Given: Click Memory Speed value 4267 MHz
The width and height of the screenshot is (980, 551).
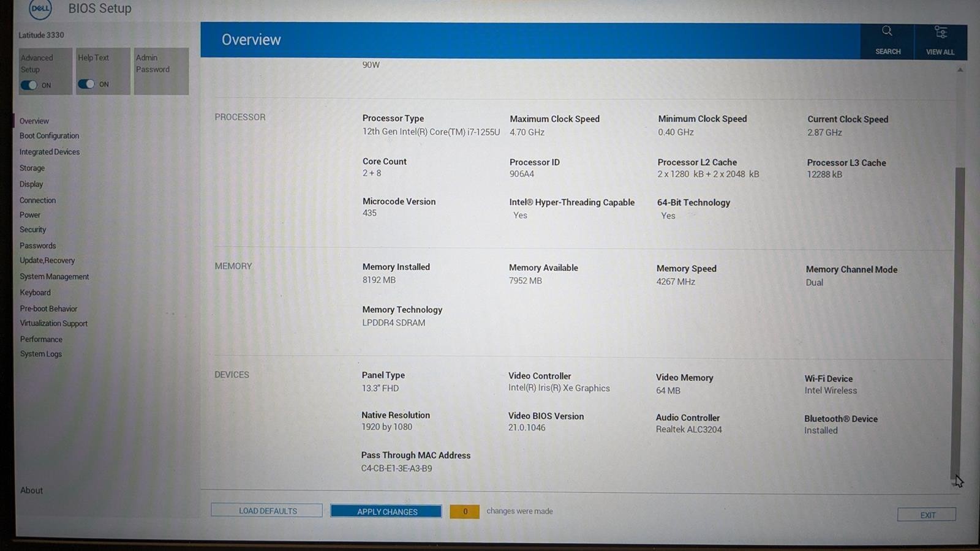Looking at the screenshot, I should [676, 282].
